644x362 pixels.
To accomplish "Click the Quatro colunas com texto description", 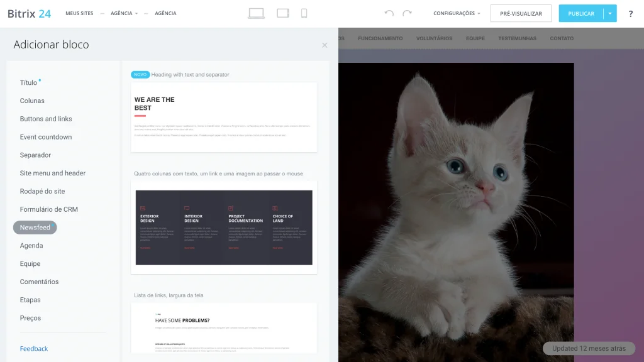I will pos(218,173).
